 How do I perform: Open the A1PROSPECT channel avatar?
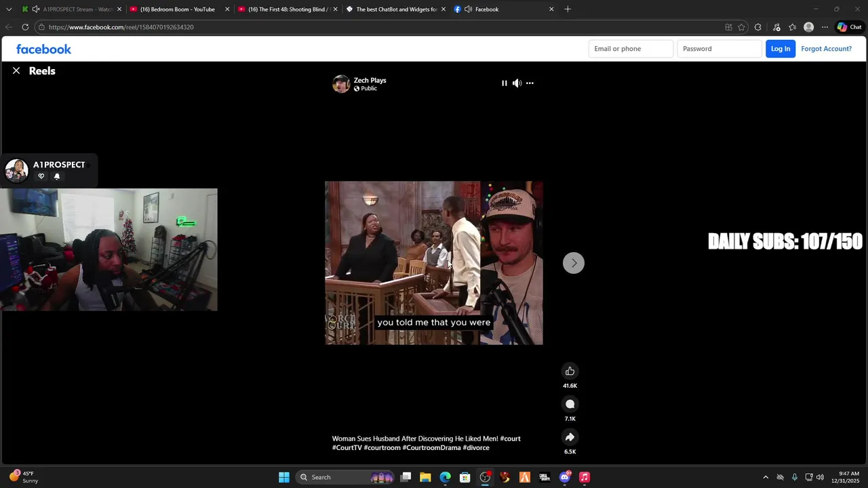pyautogui.click(x=16, y=170)
